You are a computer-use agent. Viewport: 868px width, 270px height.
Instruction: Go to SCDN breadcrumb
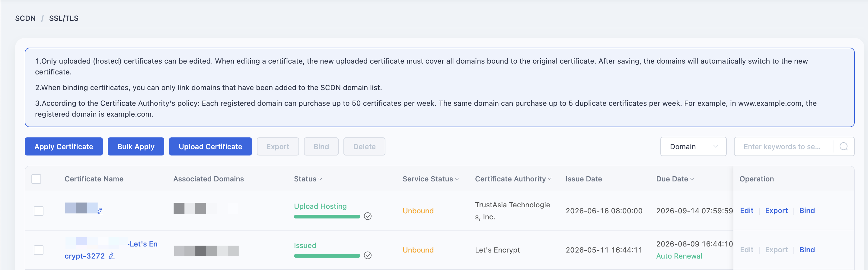(25, 18)
